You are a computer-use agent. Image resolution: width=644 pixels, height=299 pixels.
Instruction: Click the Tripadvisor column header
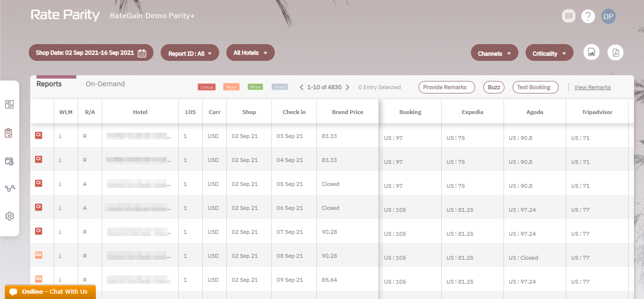pyautogui.click(x=597, y=112)
